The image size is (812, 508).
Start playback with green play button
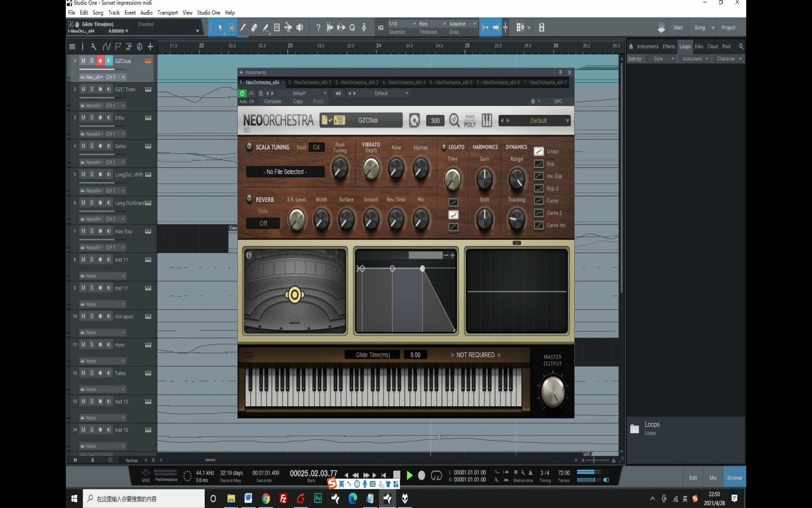point(409,476)
